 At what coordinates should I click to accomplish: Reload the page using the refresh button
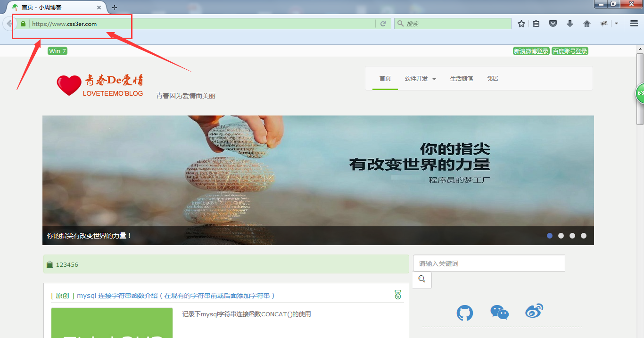click(383, 24)
